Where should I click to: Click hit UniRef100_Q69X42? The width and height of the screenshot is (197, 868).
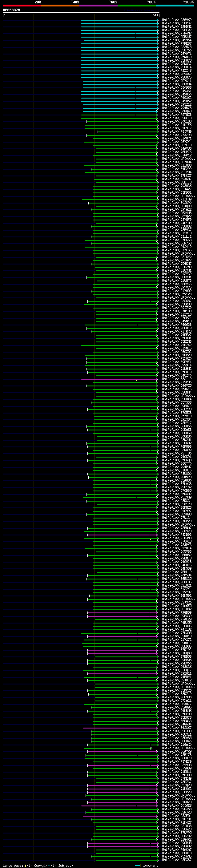tap(177, 74)
